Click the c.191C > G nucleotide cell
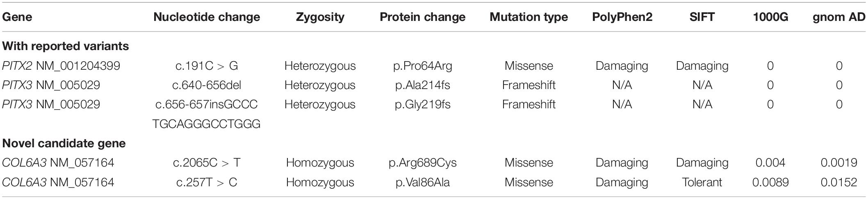The image size is (868, 199). tap(207, 66)
